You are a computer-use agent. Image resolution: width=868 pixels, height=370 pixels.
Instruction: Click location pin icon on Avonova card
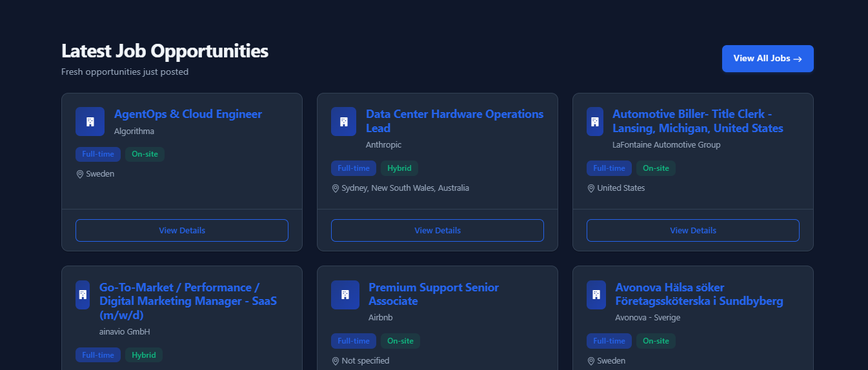(591, 361)
